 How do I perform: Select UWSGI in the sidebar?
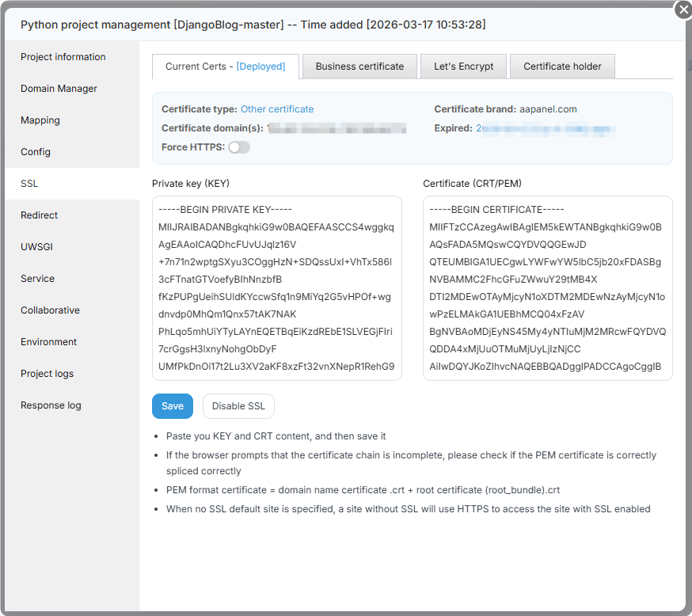click(36, 247)
